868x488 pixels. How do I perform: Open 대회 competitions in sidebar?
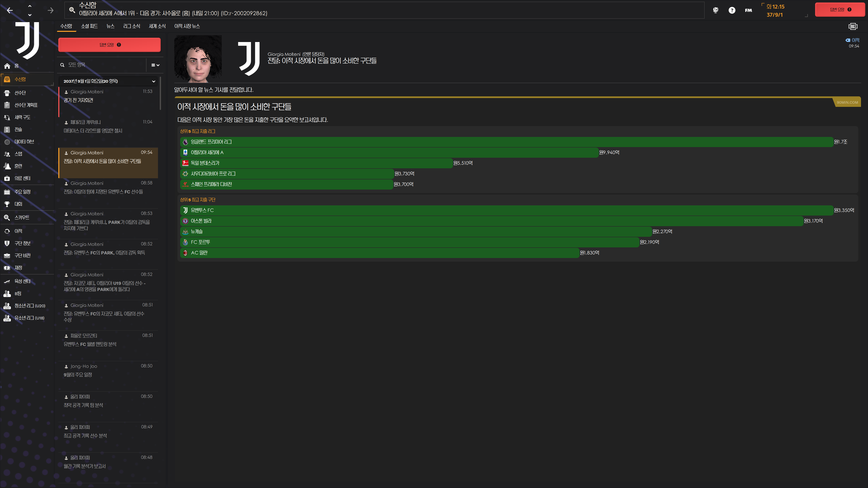point(27,204)
